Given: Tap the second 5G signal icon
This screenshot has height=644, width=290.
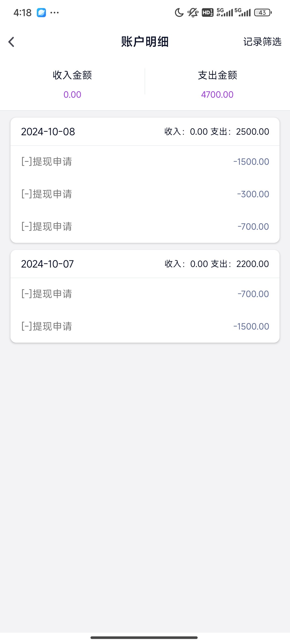Looking at the screenshot, I should tap(242, 13).
